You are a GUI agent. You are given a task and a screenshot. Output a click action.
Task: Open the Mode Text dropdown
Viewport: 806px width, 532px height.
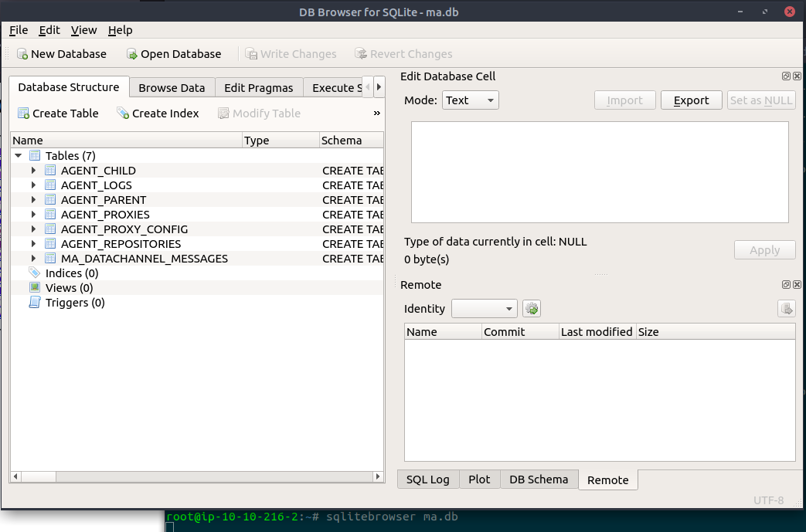coord(471,100)
